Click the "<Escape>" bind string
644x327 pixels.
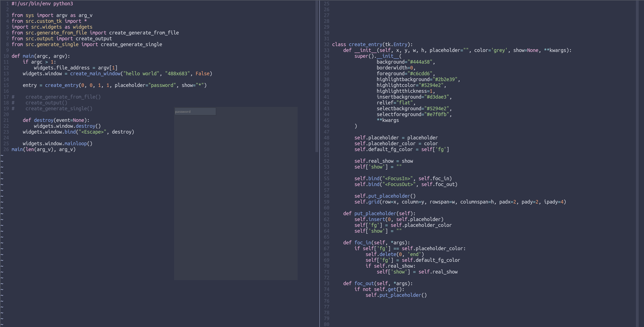(92, 132)
